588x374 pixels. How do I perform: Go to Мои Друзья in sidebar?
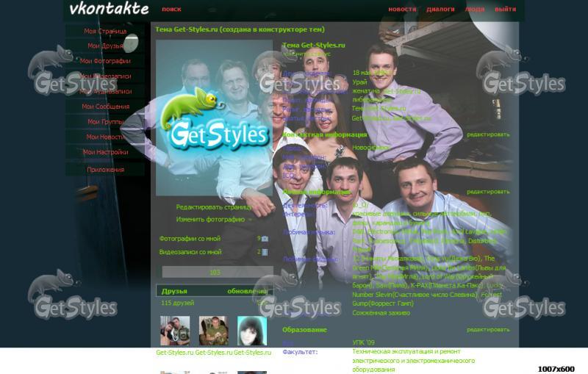(105, 46)
